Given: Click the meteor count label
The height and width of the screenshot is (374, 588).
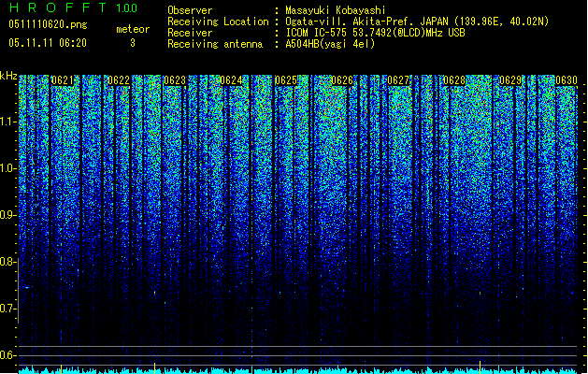Looking at the screenshot, I should [x=133, y=29].
